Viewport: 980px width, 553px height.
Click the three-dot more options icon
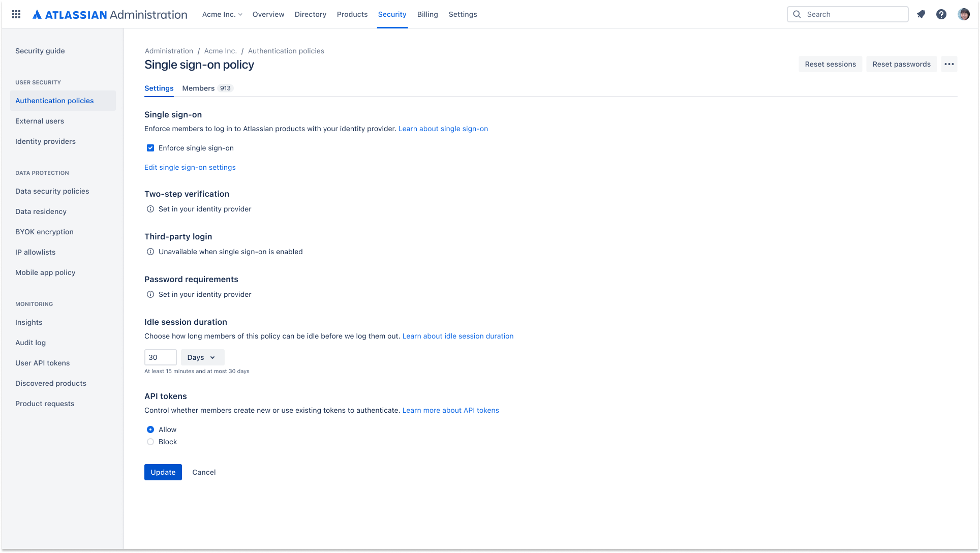pos(949,64)
